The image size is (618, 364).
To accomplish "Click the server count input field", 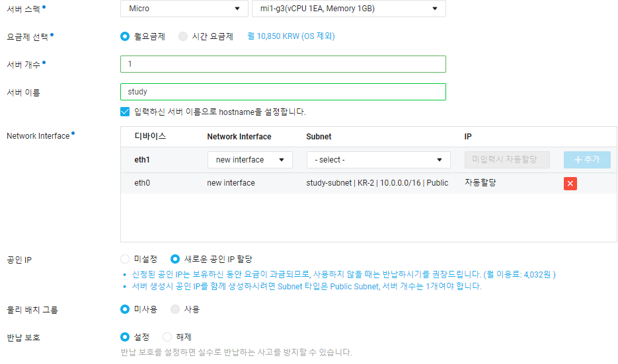I will tap(283, 64).
